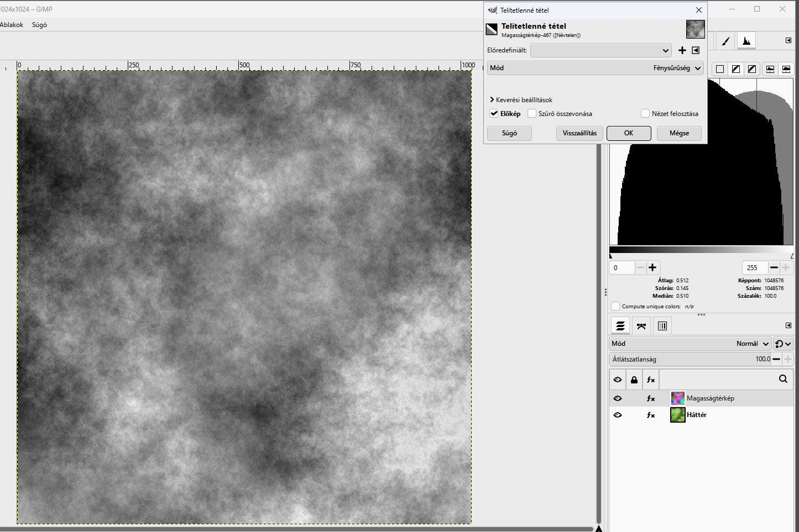Enable Nézet felosztása checkbox
Screen dimensions: 799x532
click(x=645, y=113)
